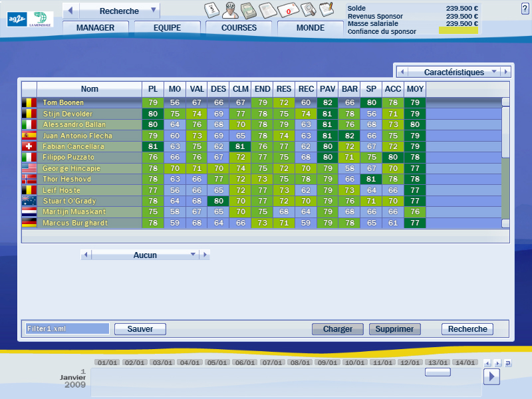Open the money stack finances icon
The image size is (532, 399).
coord(248,10)
